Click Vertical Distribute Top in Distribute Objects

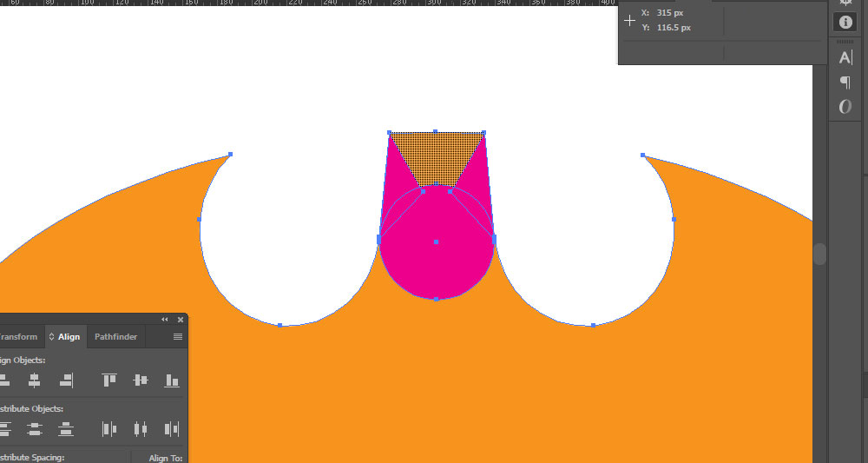coord(4,428)
